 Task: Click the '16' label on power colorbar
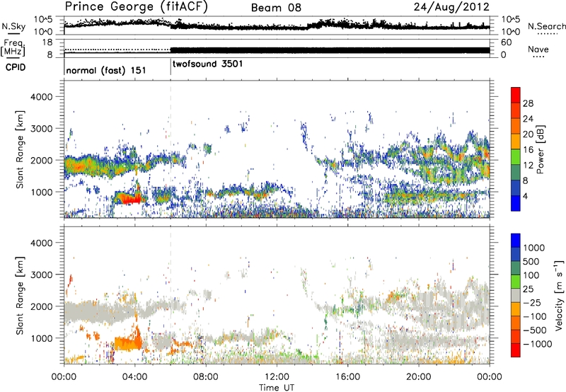click(x=528, y=150)
